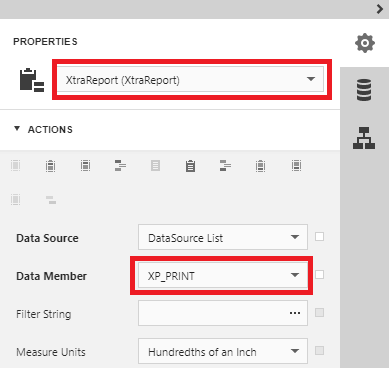389x368 pixels.
Task: Insert Group Header Band, fourth action icon
Action: coord(120,165)
